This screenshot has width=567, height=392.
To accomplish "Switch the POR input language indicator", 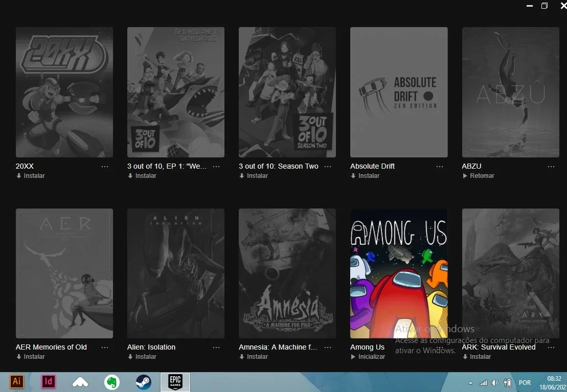I will 525,383.
